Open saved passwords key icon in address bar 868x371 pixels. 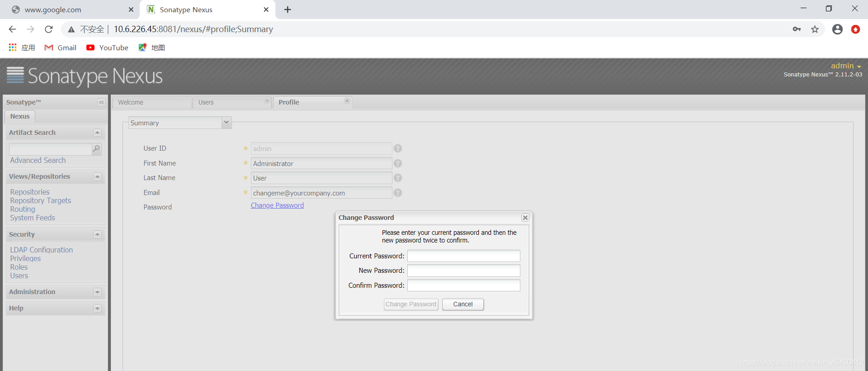click(797, 29)
